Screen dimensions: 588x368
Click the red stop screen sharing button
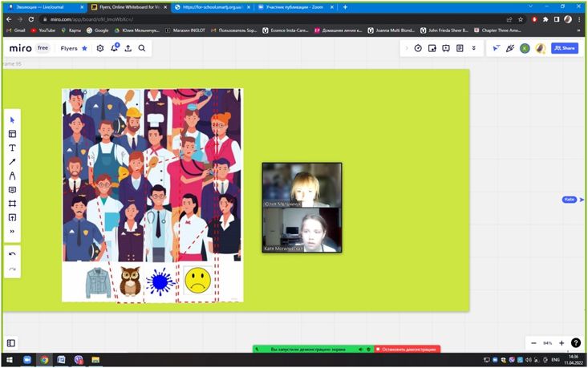tap(408, 350)
